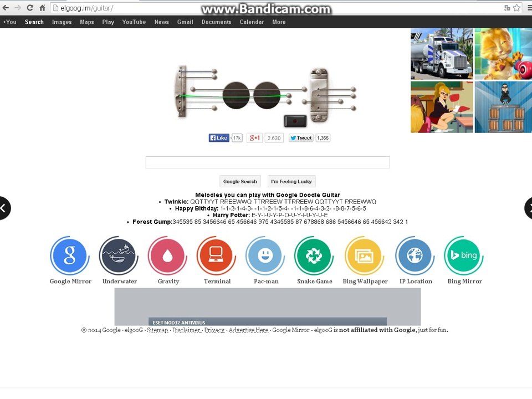Image resolution: width=532 pixels, height=399 pixels.
Task: Click the IP Location label text
Action: pyautogui.click(x=416, y=282)
